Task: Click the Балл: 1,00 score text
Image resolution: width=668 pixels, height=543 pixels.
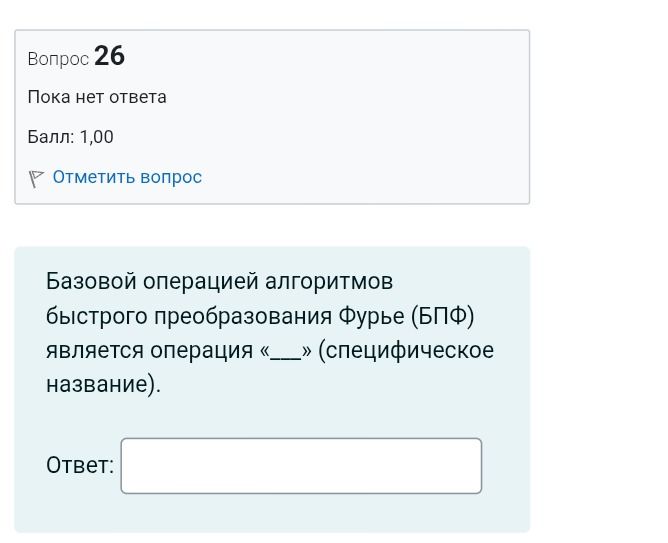Action: pos(71,137)
